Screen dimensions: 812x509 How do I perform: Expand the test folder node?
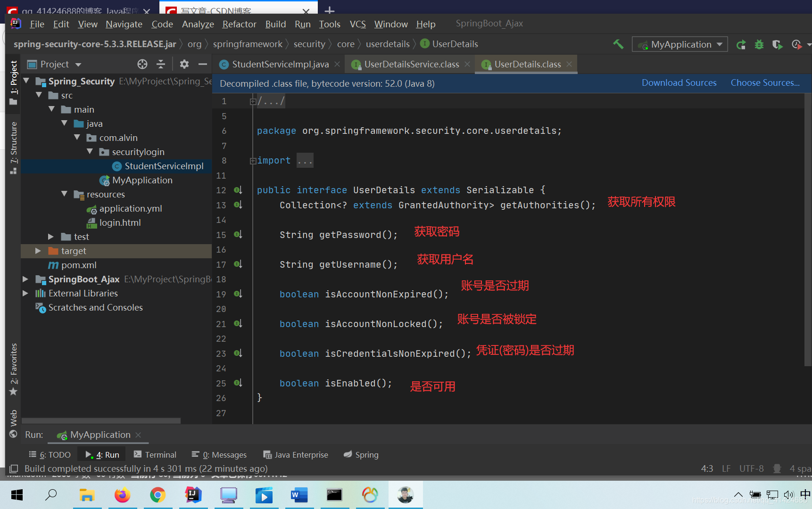pyautogui.click(x=51, y=237)
